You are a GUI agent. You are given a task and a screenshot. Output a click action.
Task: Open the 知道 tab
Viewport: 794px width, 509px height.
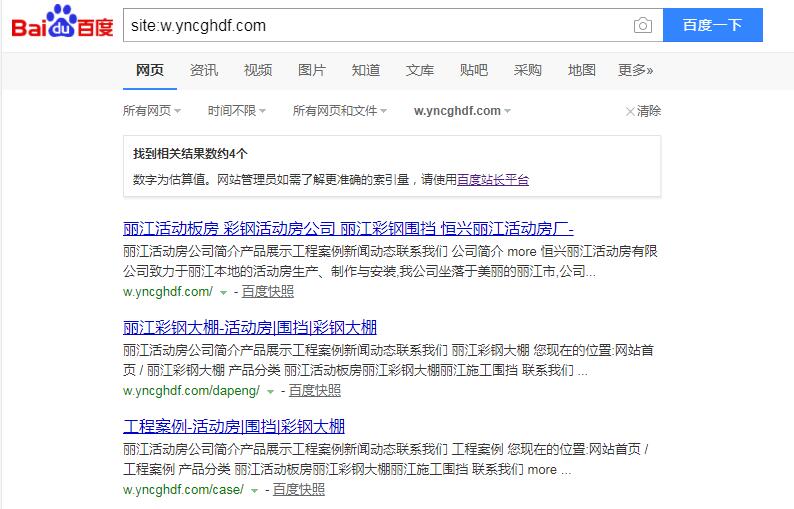coord(366,70)
